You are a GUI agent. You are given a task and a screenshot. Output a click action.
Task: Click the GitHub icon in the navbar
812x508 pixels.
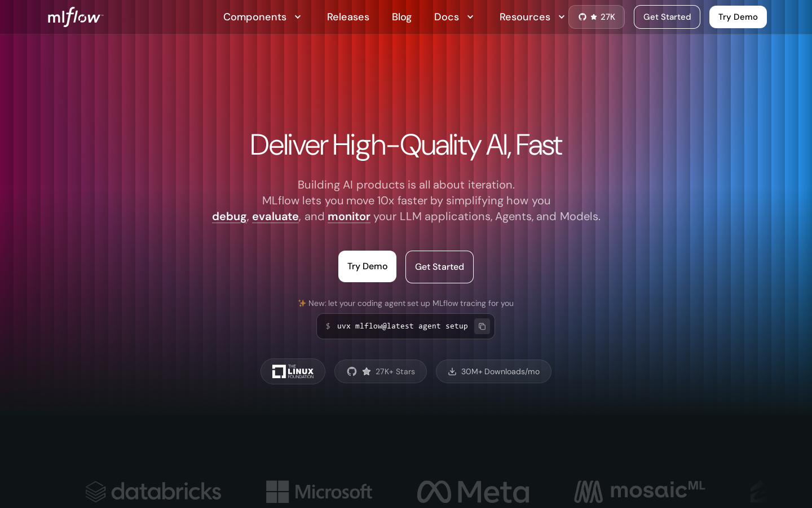tap(582, 17)
